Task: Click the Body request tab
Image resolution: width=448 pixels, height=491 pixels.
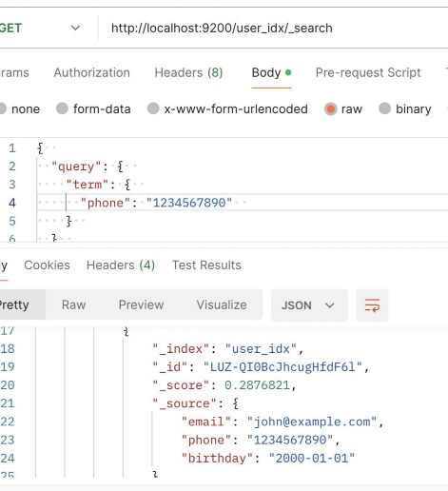Action: (x=271, y=72)
